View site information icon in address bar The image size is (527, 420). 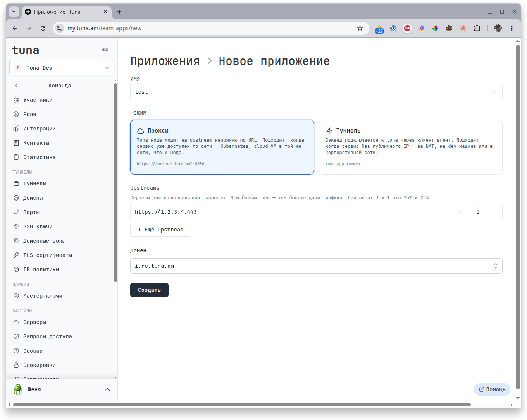60,28
